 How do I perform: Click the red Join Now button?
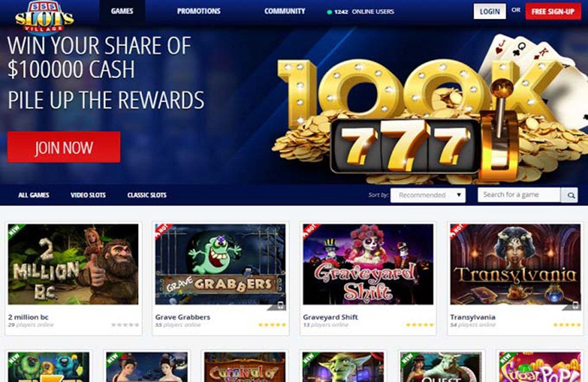pyautogui.click(x=64, y=147)
